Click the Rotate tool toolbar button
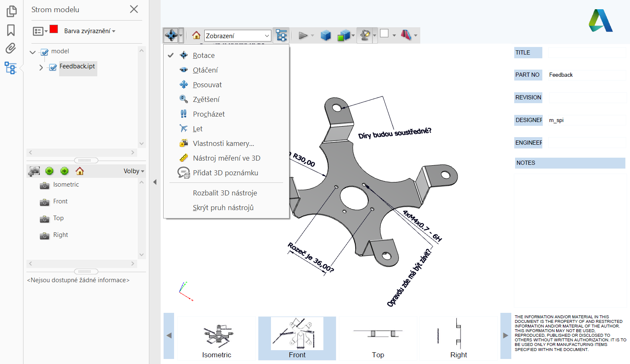Image resolution: width=630 pixels, height=364 pixels. point(171,35)
